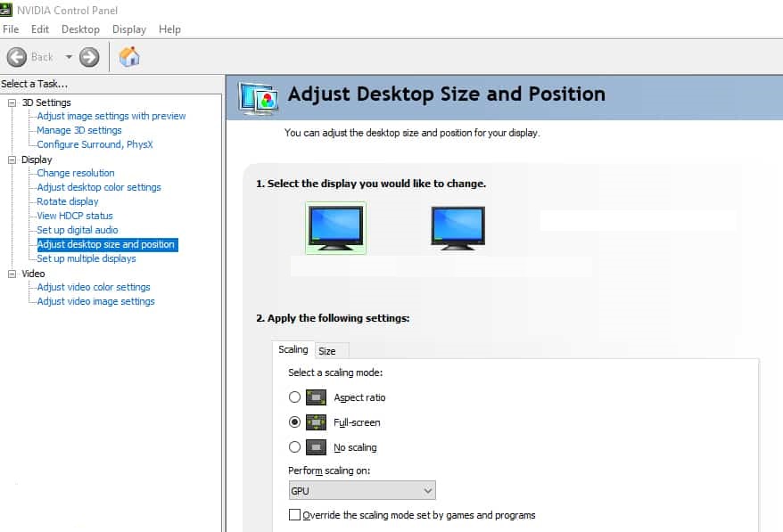Click the Aspect ratio scaling icon
Screen dimensions: 783x532
(x=316, y=397)
